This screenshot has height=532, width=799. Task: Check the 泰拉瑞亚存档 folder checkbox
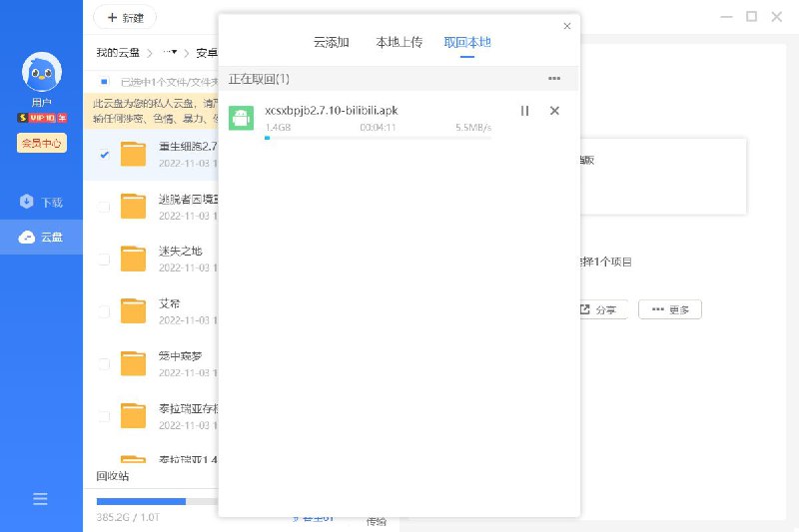point(104,416)
